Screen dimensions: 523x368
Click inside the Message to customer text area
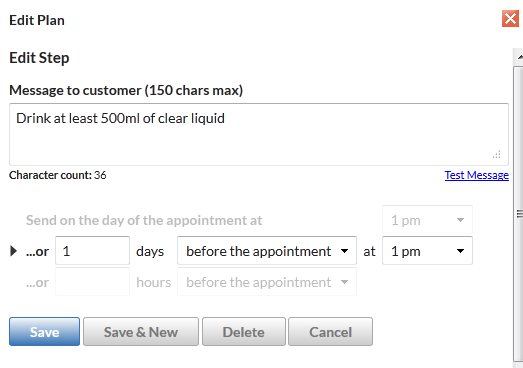pos(258,134)
